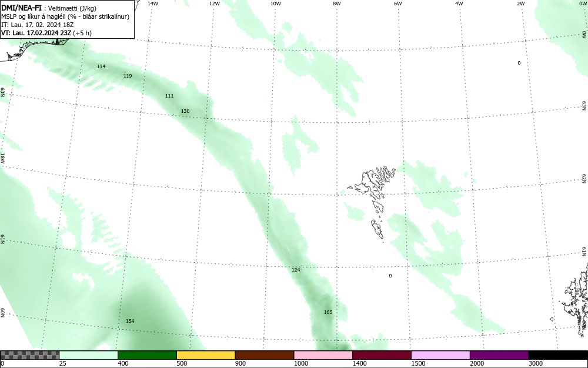Click the brown 900 legend swatch
588x368 pixels.
[265, 355]
